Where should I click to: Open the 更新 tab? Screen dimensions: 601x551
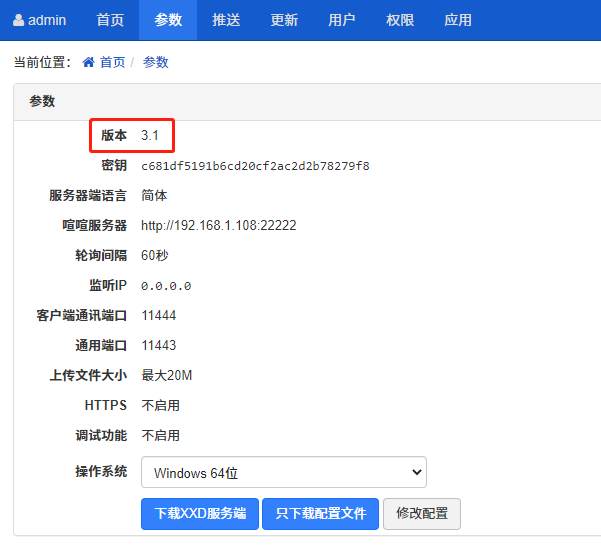coord(284,20)
